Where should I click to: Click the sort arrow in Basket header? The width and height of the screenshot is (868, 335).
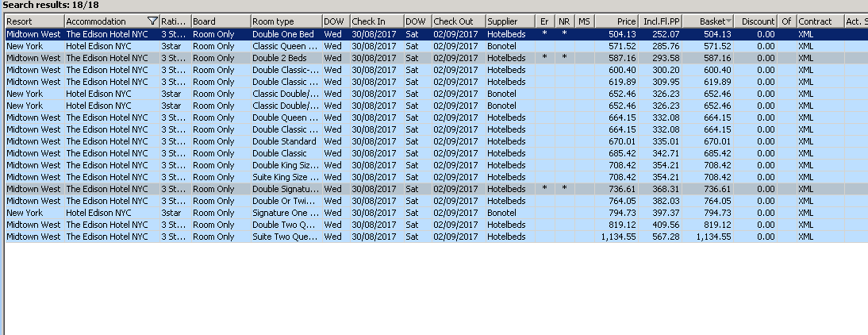point(728,21)
